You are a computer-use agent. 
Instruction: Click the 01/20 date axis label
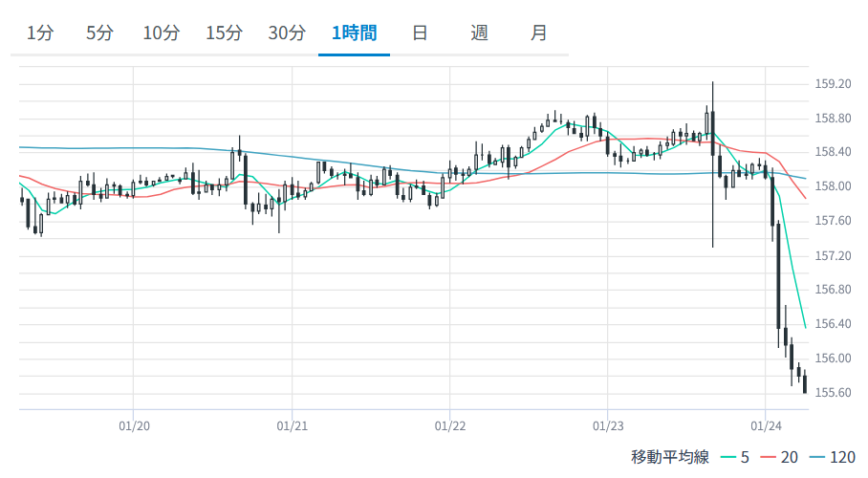pyautogui.click(x=133, y=424)
